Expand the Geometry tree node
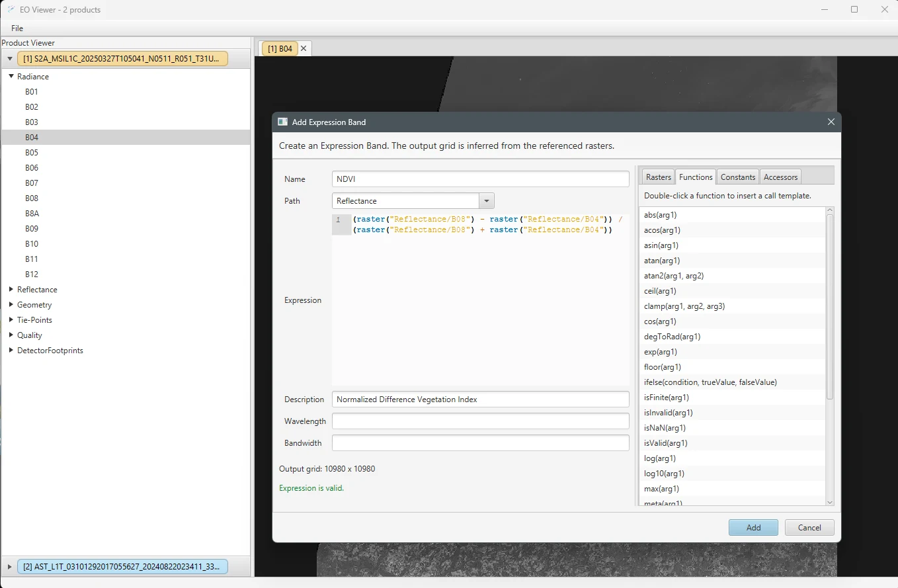898x588 pixels. pos(11,304)
